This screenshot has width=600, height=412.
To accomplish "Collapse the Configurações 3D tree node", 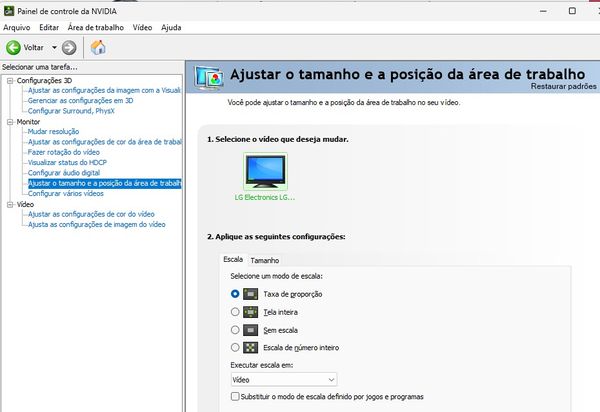I will click(10, 80).
